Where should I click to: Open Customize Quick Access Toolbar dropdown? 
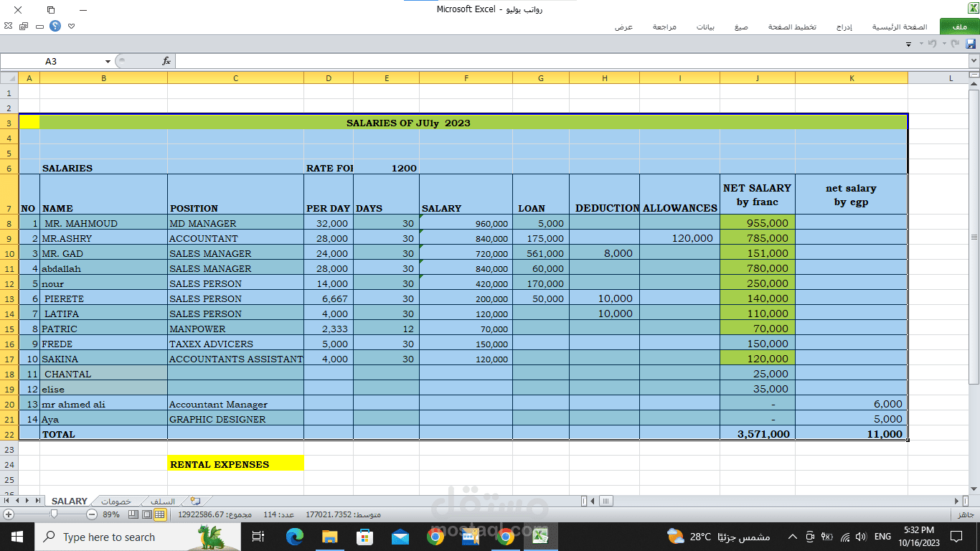tap(908, 44)
